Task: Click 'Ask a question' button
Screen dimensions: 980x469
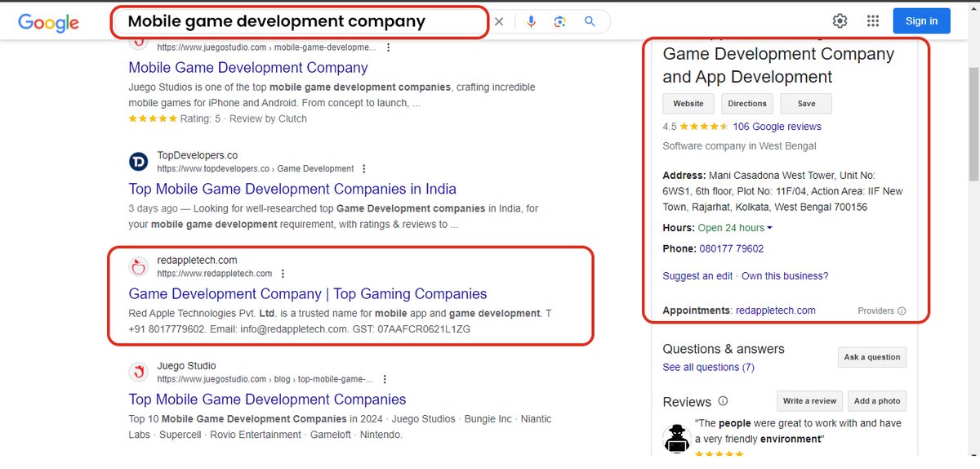Action: (x=872, y=357)
